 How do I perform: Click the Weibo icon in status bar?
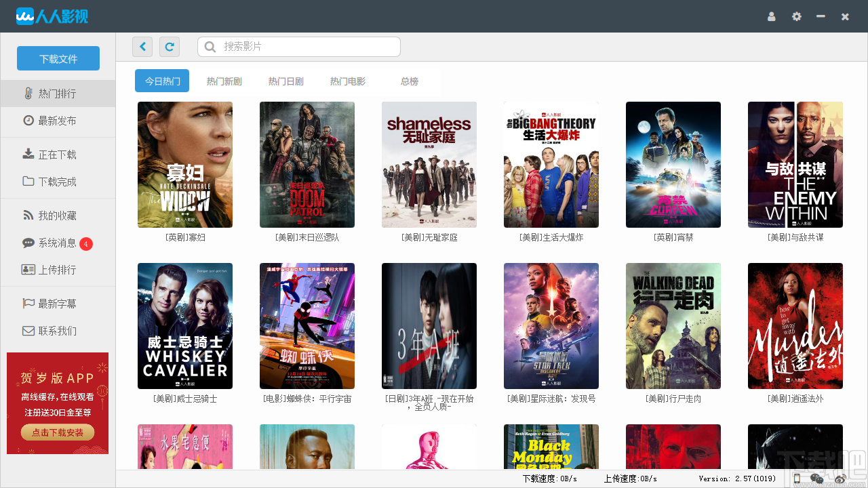click(x=840, y=479)
